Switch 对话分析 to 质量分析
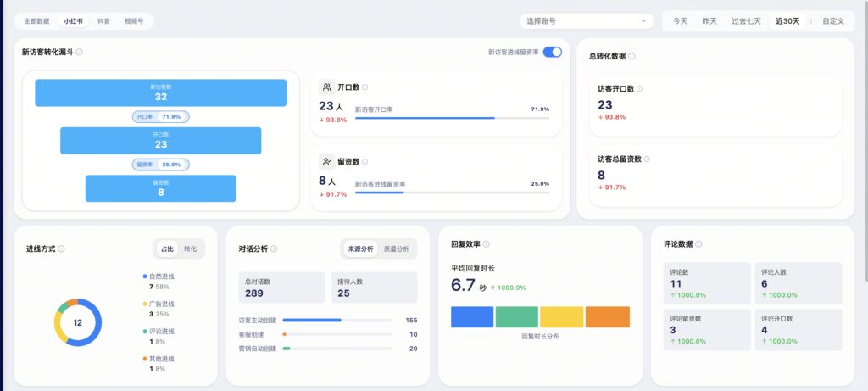The width and height of the screenshot is (868, 391). (397, 249)
